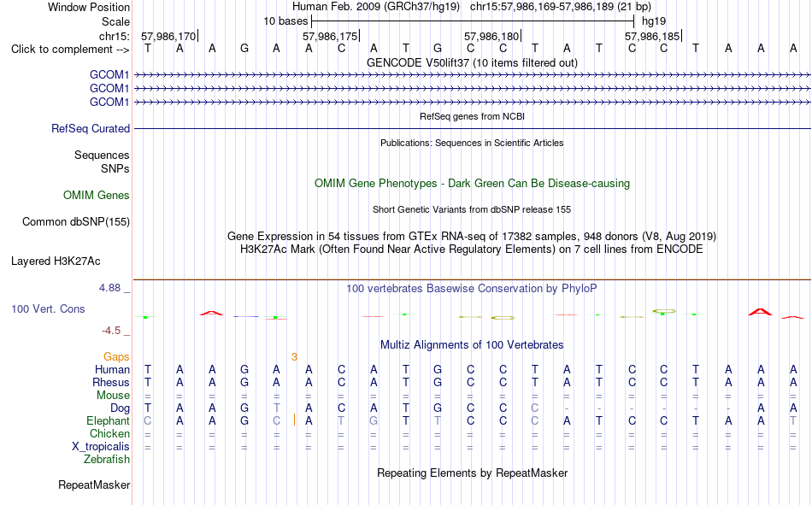
Task: Click the Sequences track label
Action: coord(102,155)
